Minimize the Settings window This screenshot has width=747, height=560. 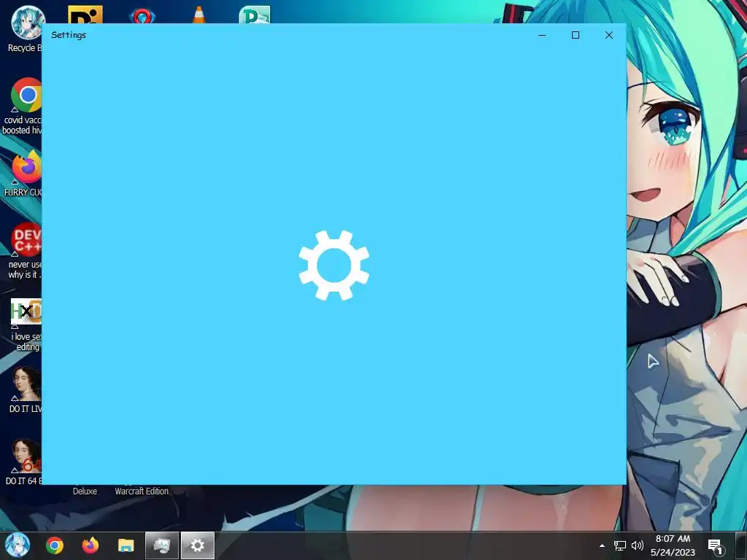[x=542, y=35]
